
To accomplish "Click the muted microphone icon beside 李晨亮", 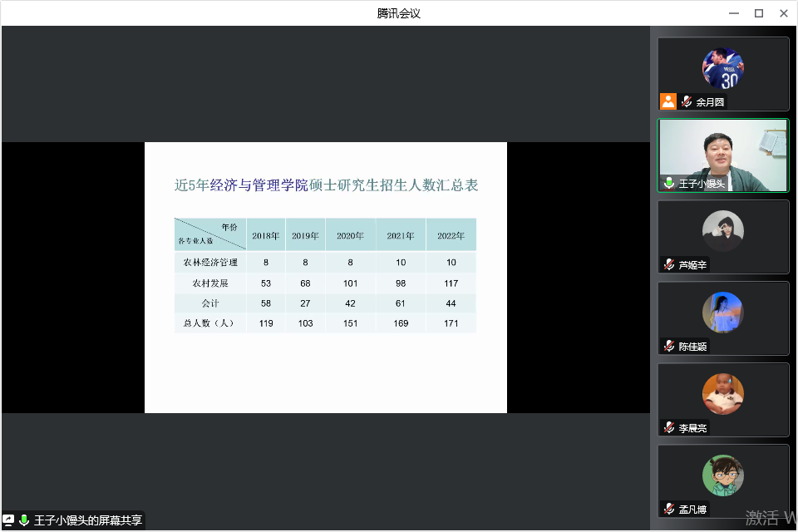I will click(671, 427).
